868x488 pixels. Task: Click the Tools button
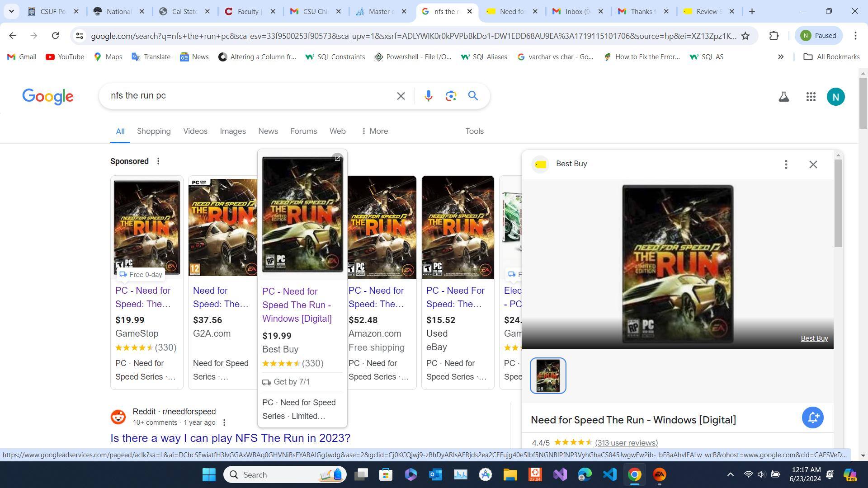coord(474,131)
